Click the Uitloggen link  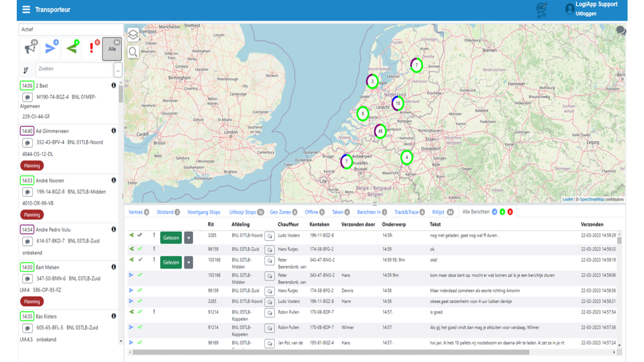click(586, 14)
